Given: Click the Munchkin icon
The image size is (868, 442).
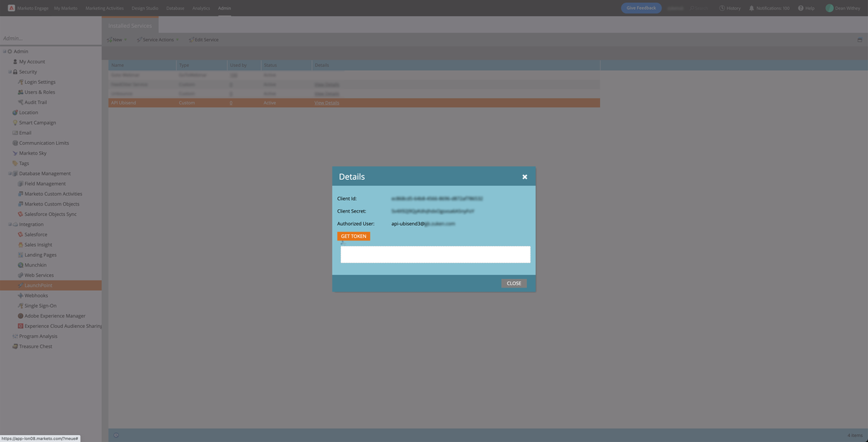Looking at the screenshot, I should click(x=20, y=265).
